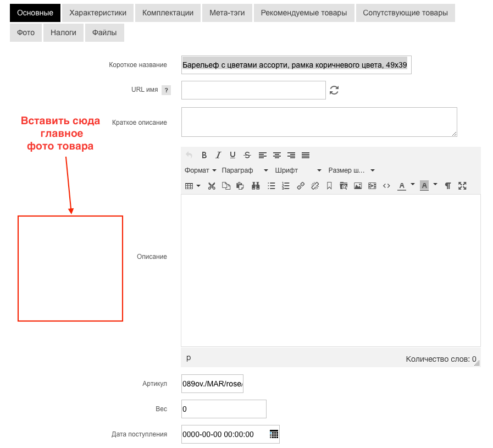
Task: Click the find and replace binoculars icon
Action: point(256,186)
